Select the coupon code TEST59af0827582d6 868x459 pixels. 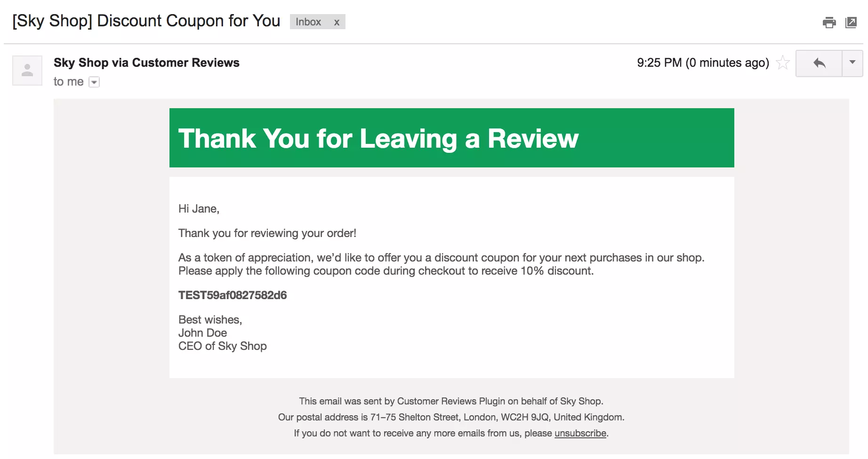tap(233, 295)
